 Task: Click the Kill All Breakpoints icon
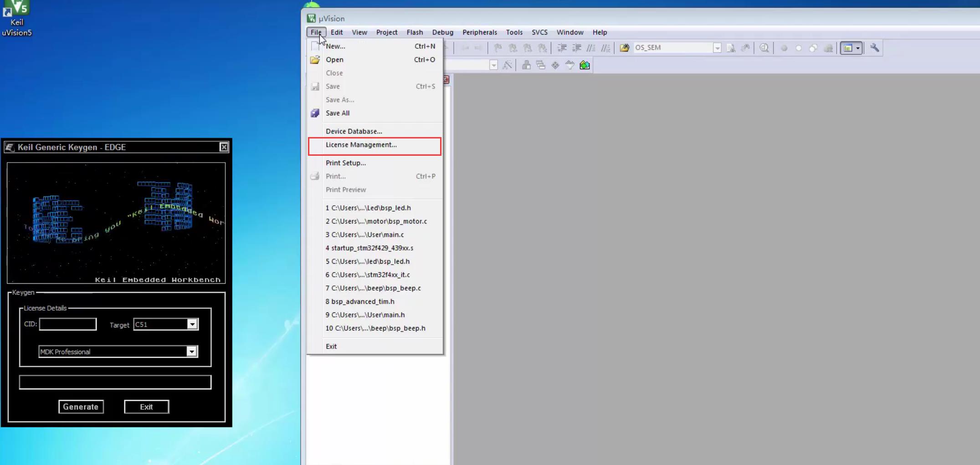click(828, 48)
